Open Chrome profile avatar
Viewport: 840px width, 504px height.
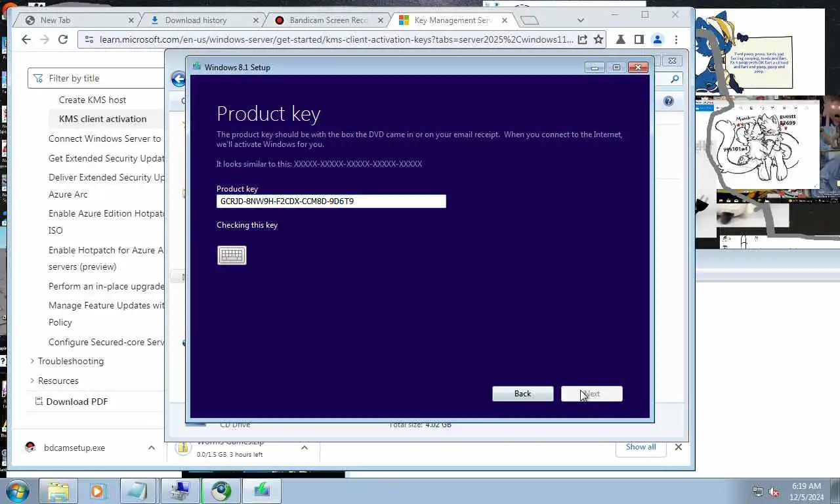[658, 39]
